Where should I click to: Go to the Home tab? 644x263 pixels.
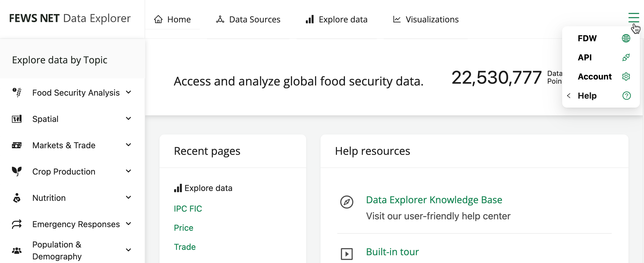coord(172,19)
